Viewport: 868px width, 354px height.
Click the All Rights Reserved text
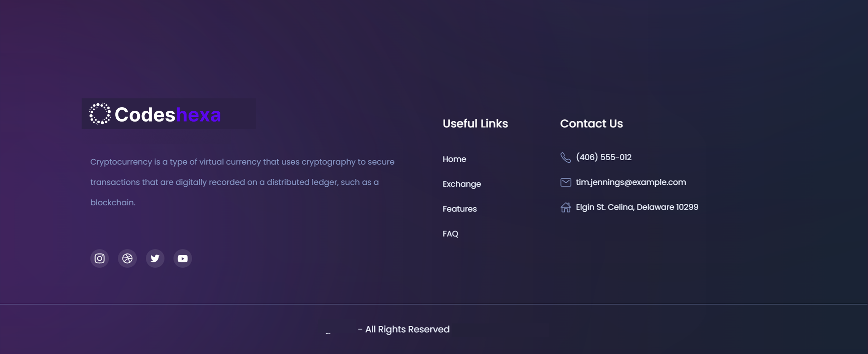(x=407, y=329)
